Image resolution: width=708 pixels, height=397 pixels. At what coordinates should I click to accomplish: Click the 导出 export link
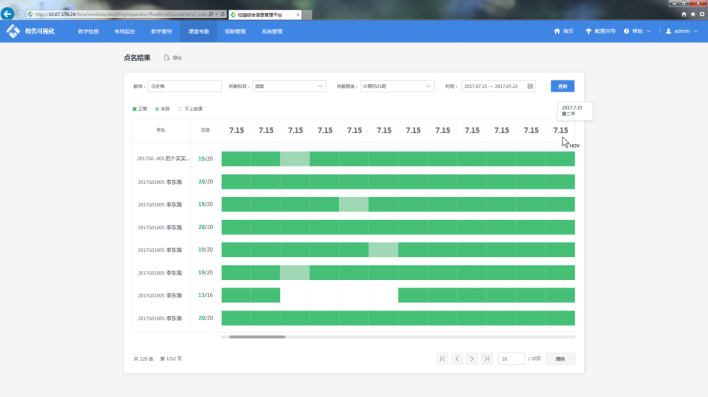[x=177, y=58]
